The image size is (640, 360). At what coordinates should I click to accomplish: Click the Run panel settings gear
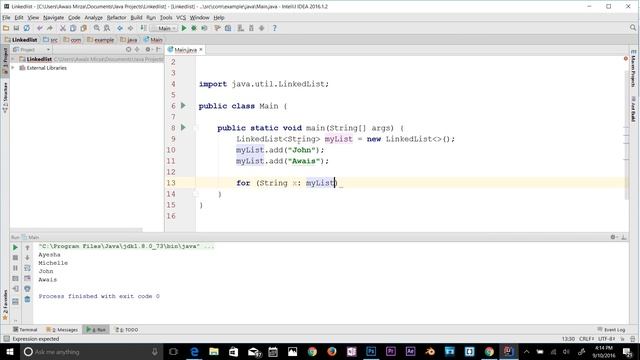click(613, 237)
